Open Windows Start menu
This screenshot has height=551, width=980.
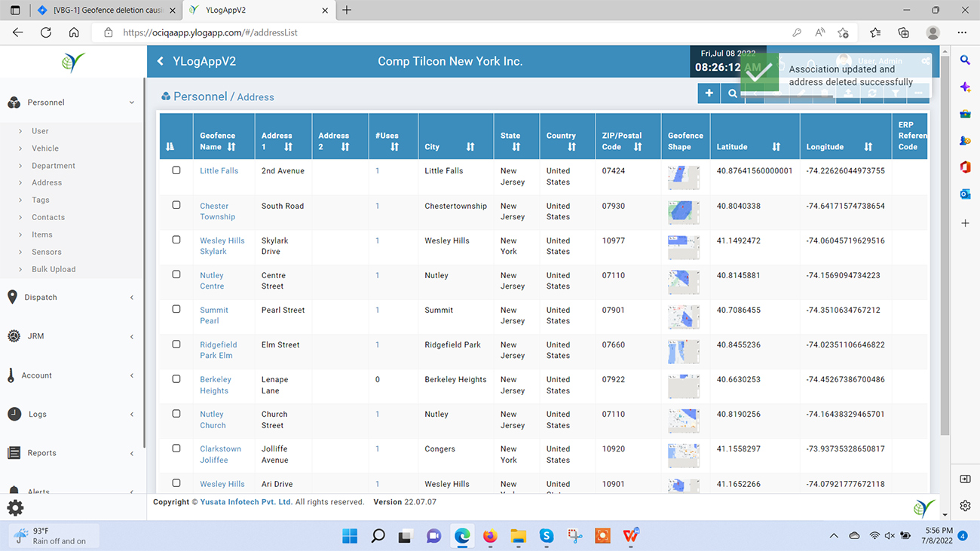(x=350, y=536)
